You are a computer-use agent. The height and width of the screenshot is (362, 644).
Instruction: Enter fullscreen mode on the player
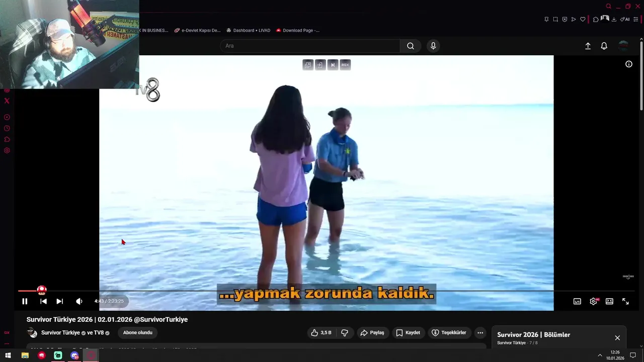[625, 301]
